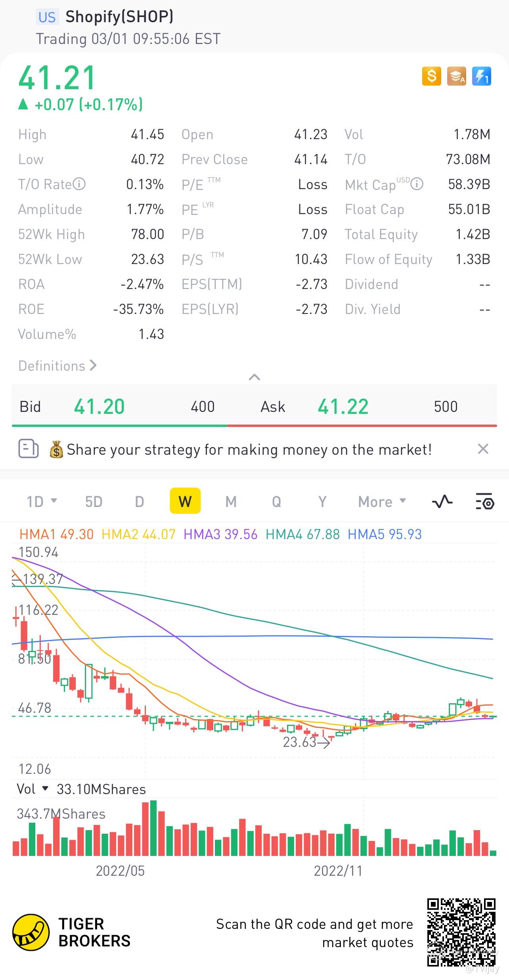Open chart indicator line tool
The width and height of the screenshot is (509, 980).
tap(442, 501)
